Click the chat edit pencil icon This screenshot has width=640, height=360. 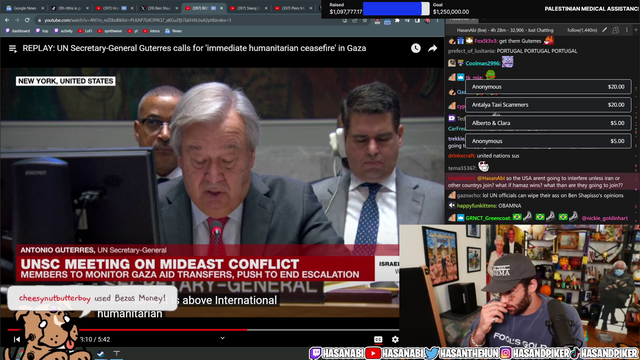pos(604,30)
